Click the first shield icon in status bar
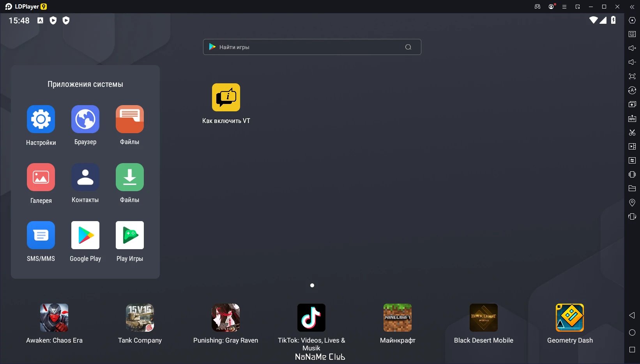This screenshot has width=640, height=364. [53, 20]
